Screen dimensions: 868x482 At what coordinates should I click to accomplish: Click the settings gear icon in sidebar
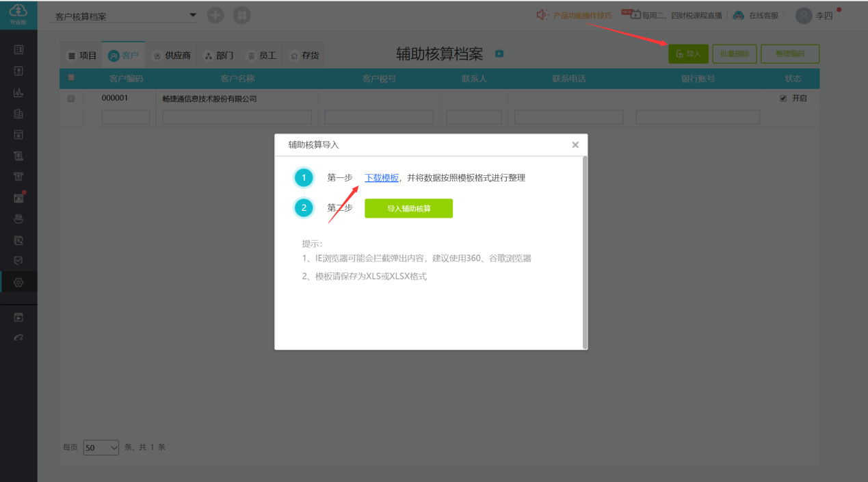[18, 282]
